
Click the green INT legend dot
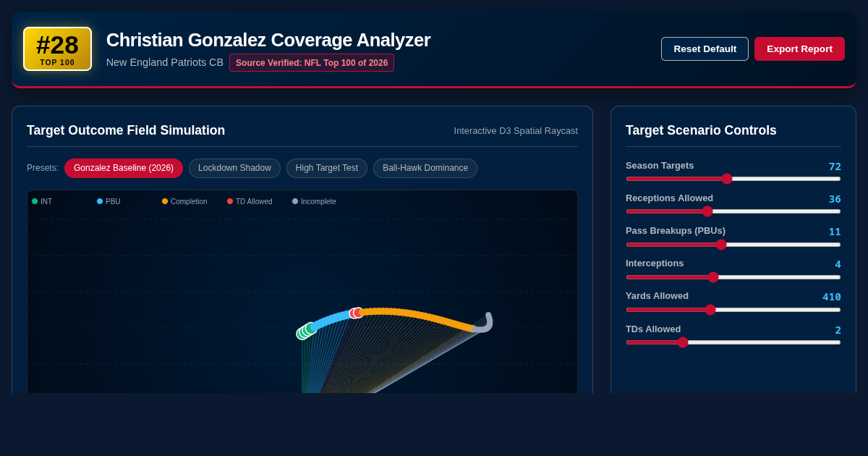tap(35, 201)
